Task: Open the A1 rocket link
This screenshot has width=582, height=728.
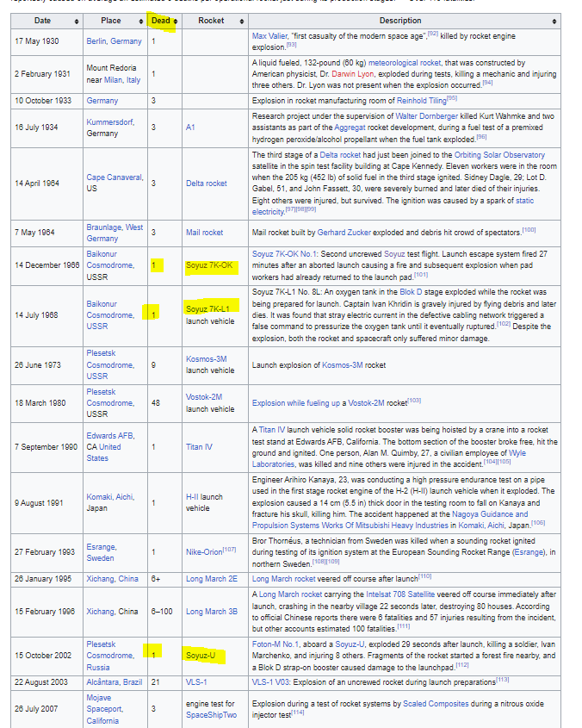Action: pyautogui.click(x=190, y=128)
